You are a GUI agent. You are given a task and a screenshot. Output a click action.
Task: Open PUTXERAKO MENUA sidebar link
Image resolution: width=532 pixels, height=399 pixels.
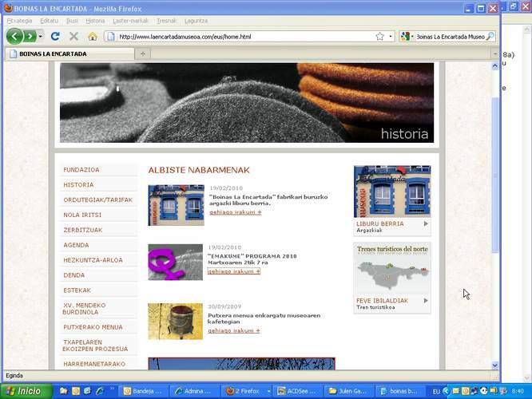click(x=93, y=327)
